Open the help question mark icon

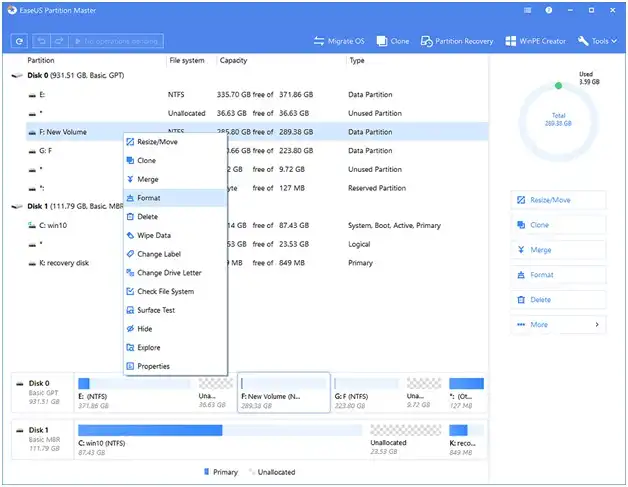(549, 10)
